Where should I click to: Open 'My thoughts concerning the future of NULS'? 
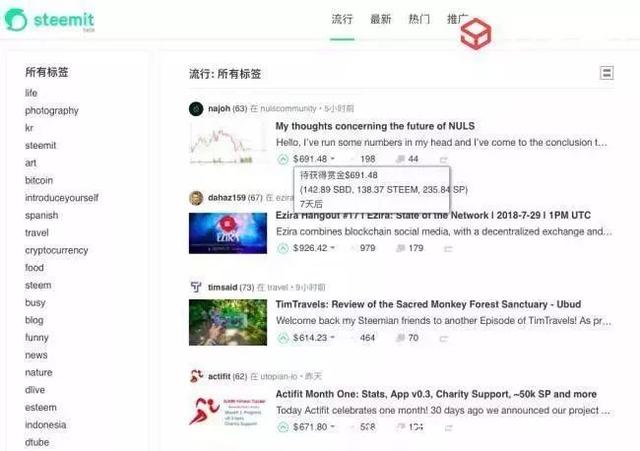(x=375, y=126)
